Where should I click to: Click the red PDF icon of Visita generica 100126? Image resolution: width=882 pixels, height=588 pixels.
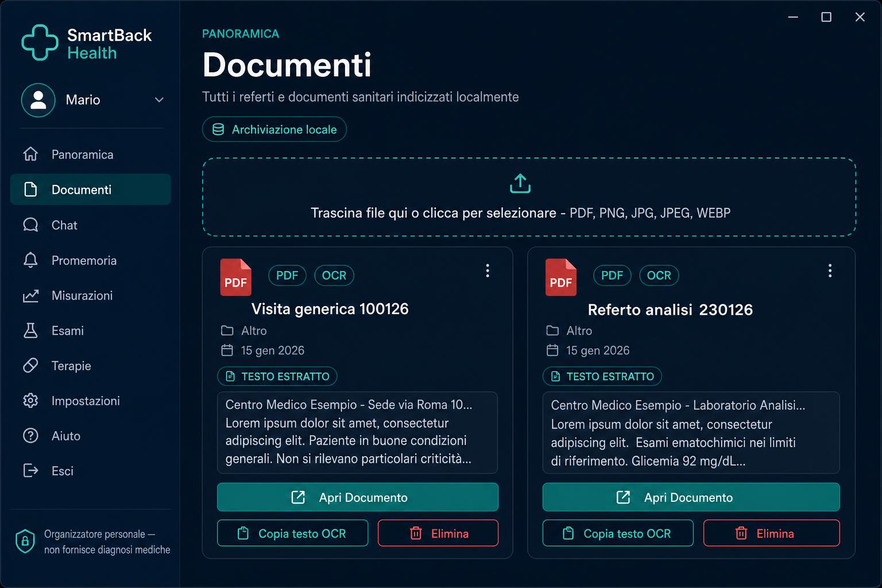coord(235,277)
